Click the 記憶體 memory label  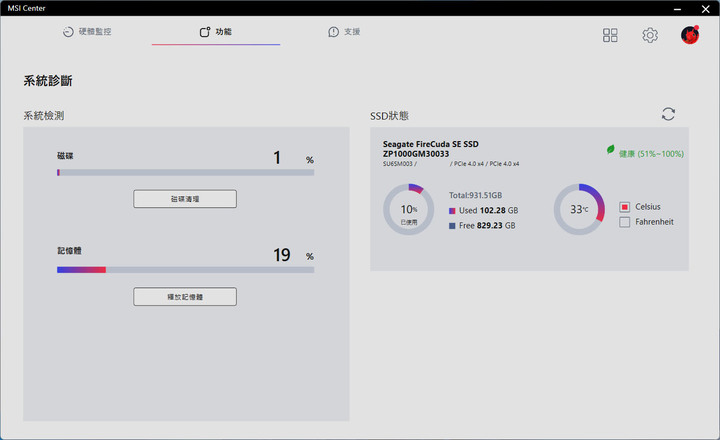click(69, 251)
